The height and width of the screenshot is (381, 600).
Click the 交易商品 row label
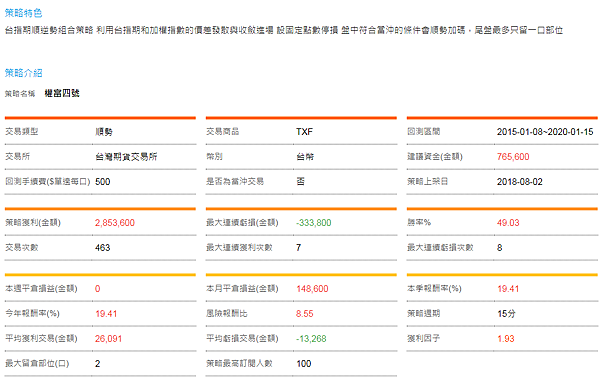tap(223, 132)
